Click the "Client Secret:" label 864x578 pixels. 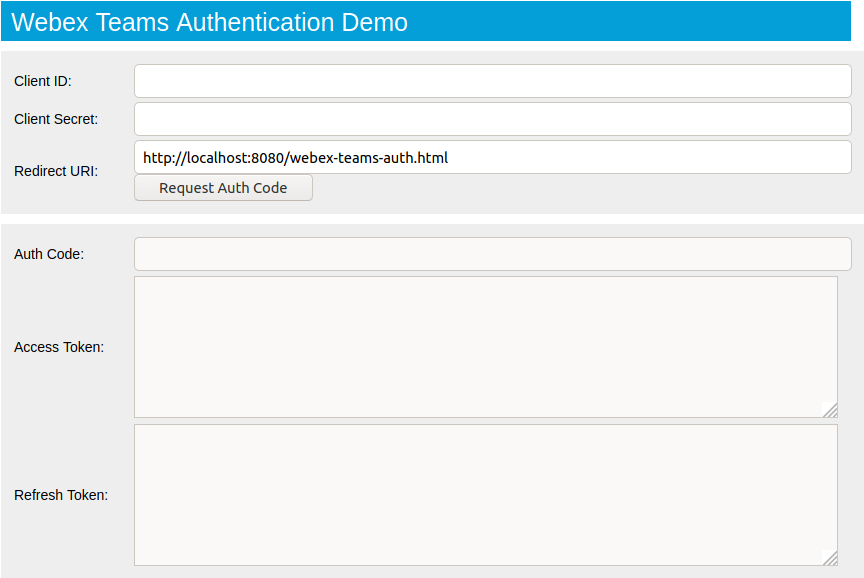(x=56, y=119)
